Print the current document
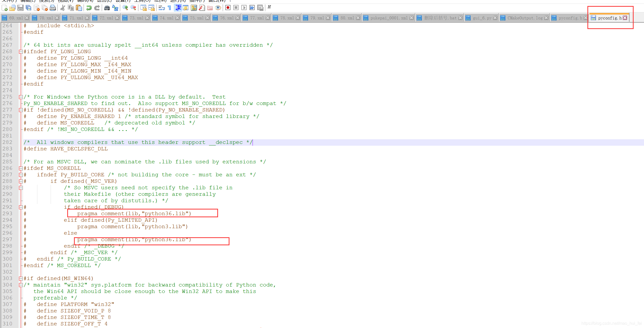 (53, 8)
